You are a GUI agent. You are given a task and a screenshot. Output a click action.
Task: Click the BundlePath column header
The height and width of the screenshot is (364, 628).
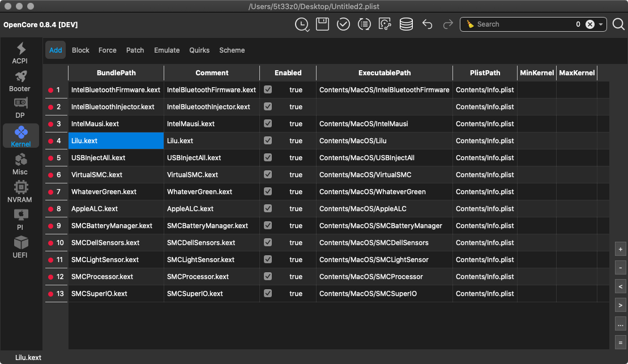point(116,73)
